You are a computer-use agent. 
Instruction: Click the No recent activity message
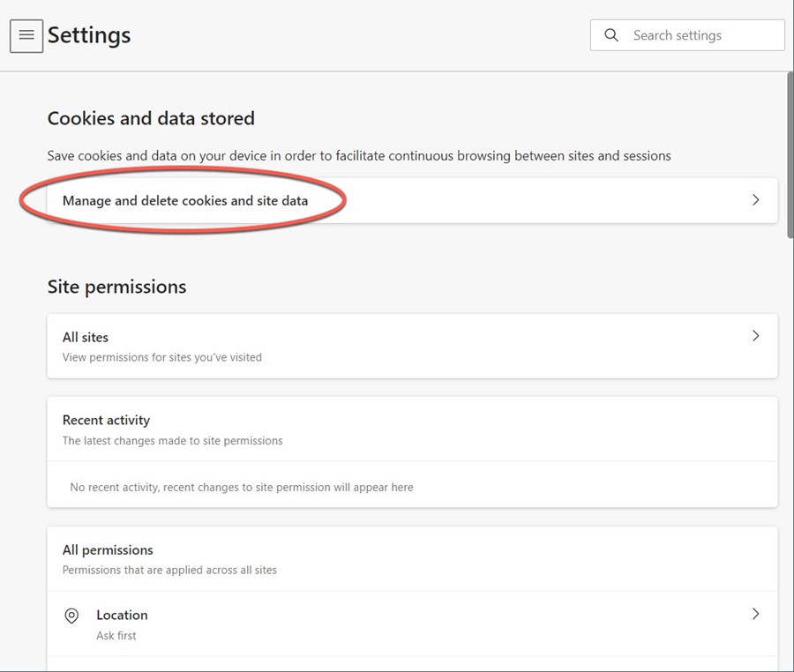click(x=242, y=488)
